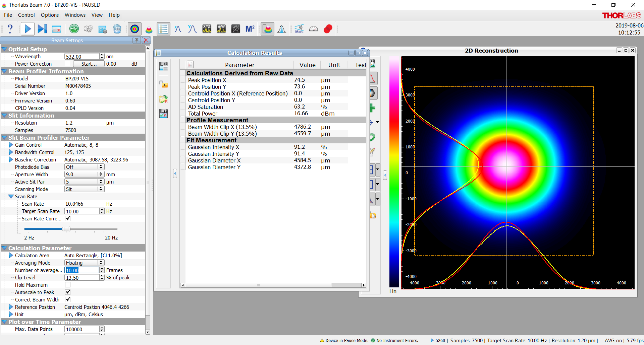Uncheck Correct Beam Width
Screen dimensions: 644x345
pyautogui.click(x=68, y=299)
